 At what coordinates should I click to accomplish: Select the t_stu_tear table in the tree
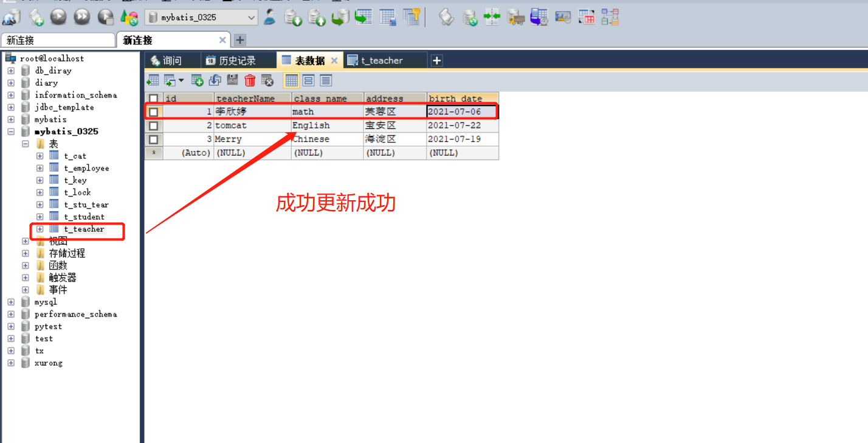(86, 204)
